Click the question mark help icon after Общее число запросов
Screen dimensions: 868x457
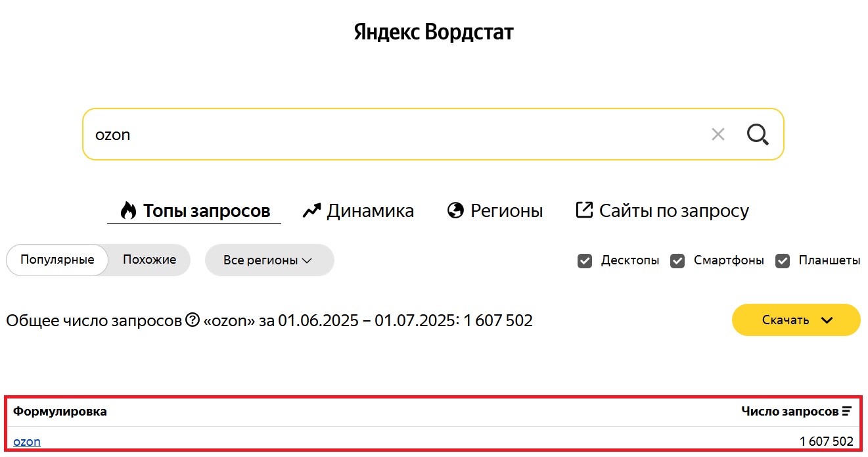pos(193,320)
